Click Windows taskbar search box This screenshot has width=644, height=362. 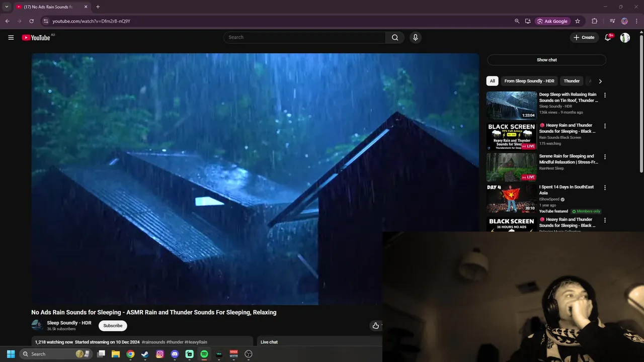click(55, 354)
